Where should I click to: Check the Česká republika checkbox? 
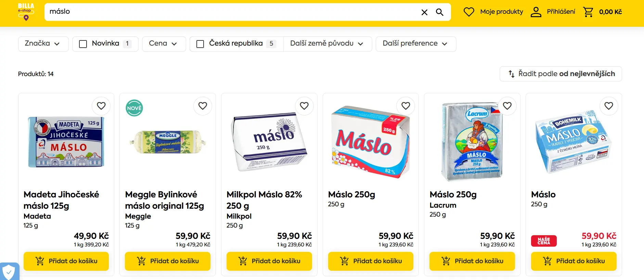click(200, 44)
